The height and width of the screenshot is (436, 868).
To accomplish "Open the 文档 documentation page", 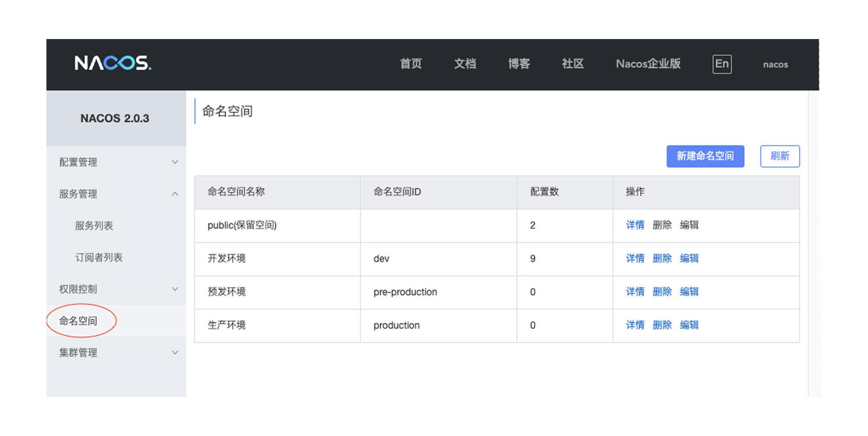I will coord(465,64).
